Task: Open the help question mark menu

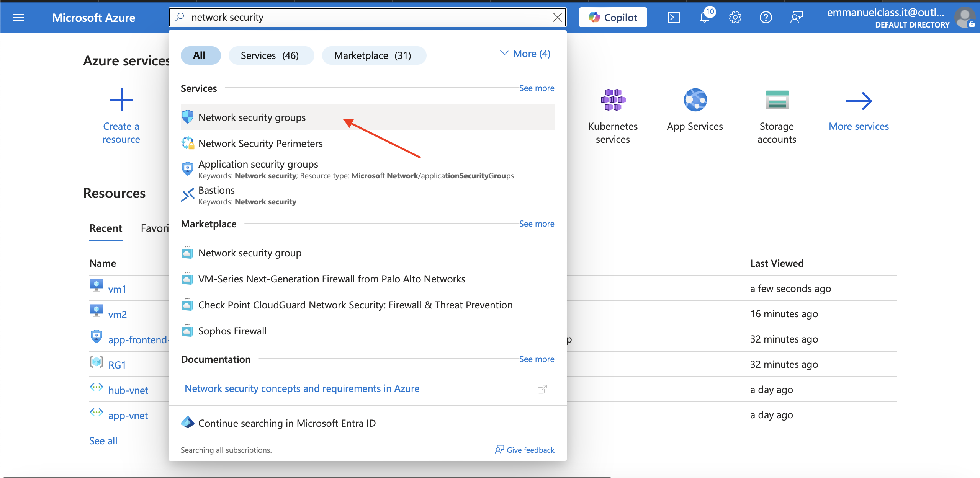Action: [766, 18]
